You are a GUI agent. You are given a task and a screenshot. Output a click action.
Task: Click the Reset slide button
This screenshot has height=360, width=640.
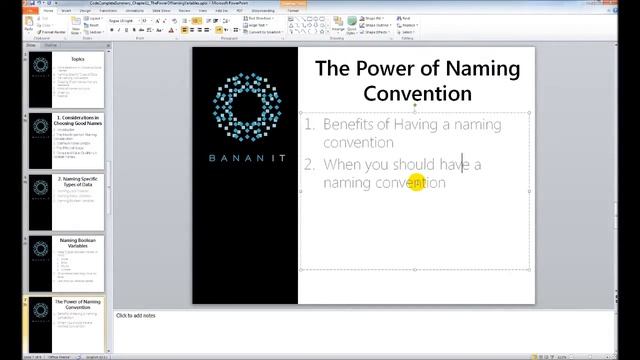point(92,25)
